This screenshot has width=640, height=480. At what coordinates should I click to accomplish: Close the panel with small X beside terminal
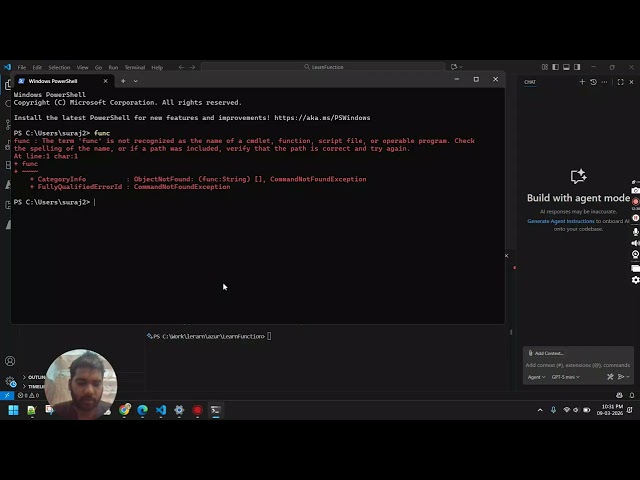[507, 256]
